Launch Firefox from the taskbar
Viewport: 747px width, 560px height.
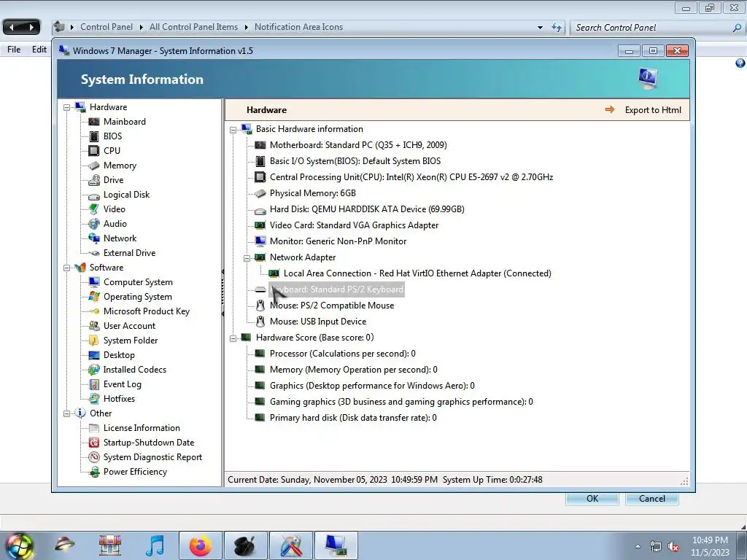201,545
